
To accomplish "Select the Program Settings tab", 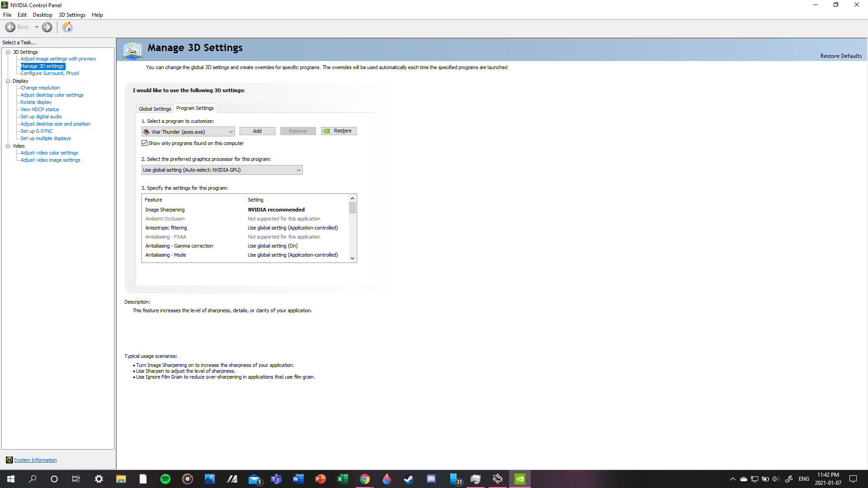I will tap(195, 108).
